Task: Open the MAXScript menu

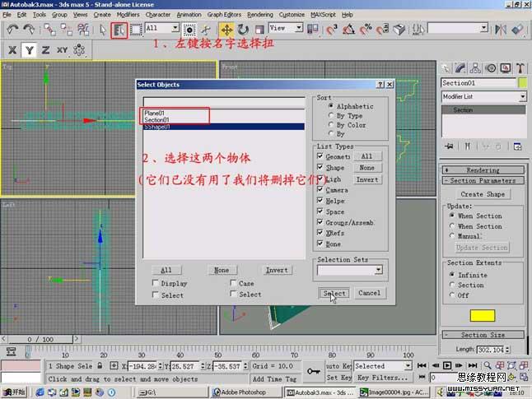Action: (323, 15)
